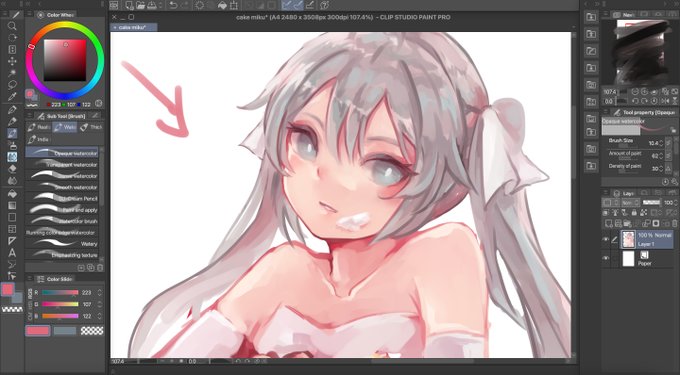The width and height of the screenshot is (680, 375).
Task: Click the Scale/Rotate transform icon in command bar
Action: (x=234, y=5)
